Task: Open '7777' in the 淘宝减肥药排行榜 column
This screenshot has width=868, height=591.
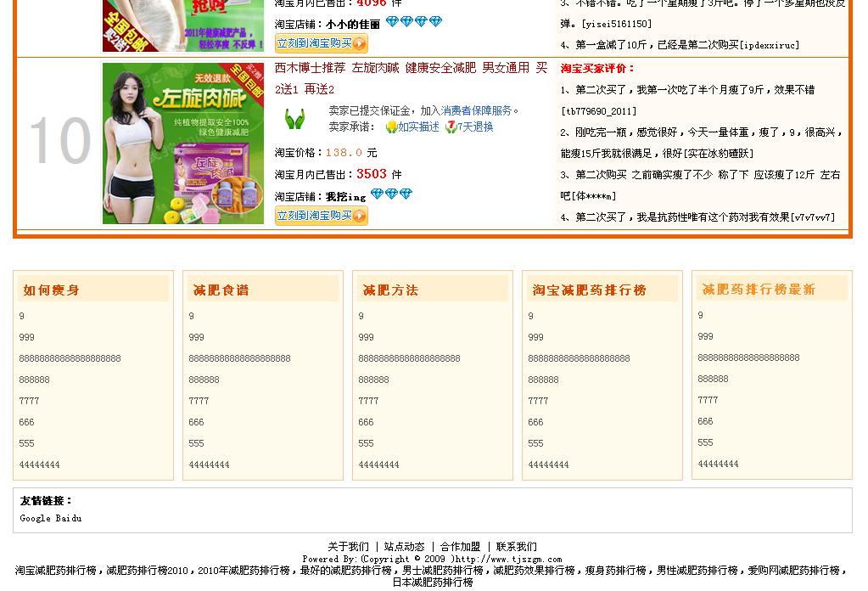Action: click(x=538, y=401)
